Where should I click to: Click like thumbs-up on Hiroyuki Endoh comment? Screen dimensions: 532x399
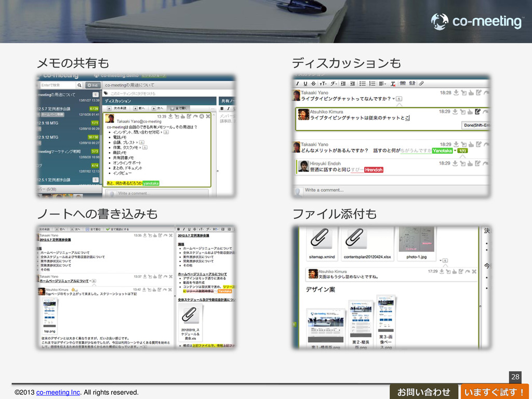pos(470,164)
